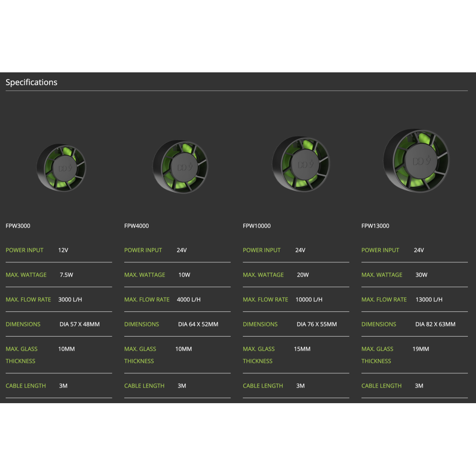Image resolution: width=476 pixels, height=476 pixels.
Task: Click FPW13000's Cable Length label
Action: click(381, 386)
